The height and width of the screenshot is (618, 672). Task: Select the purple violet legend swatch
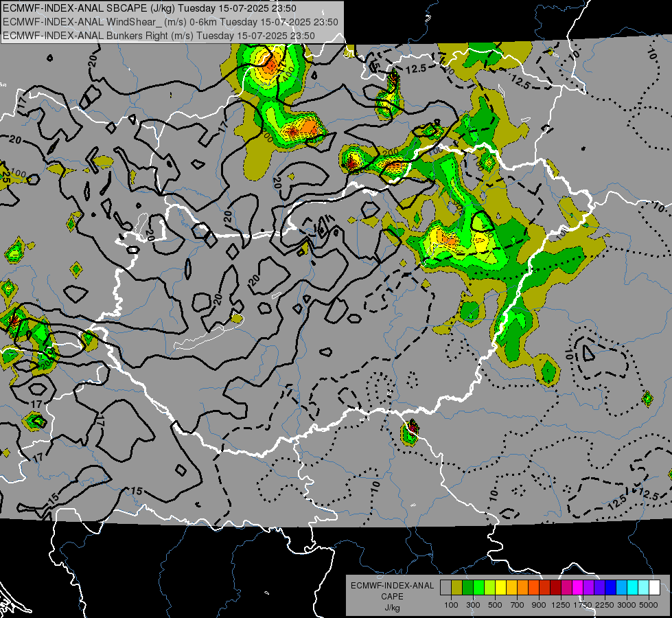(x=589, y=587)
